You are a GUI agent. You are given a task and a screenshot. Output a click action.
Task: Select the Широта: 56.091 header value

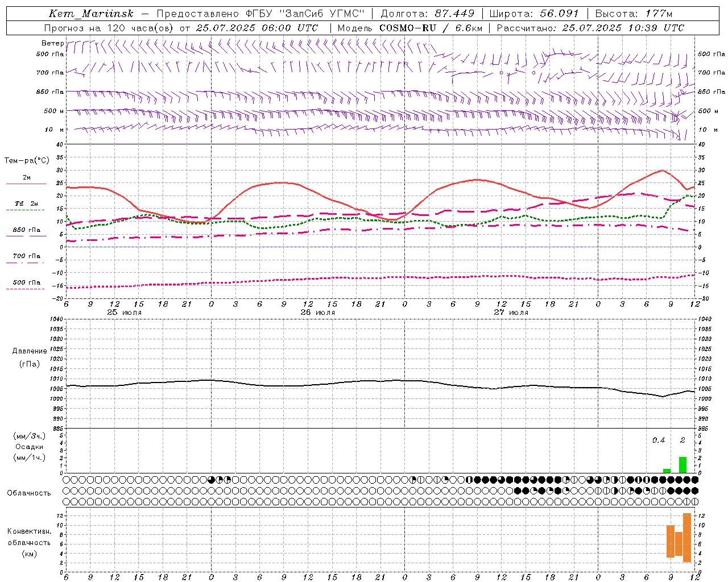tap(534, 13)
